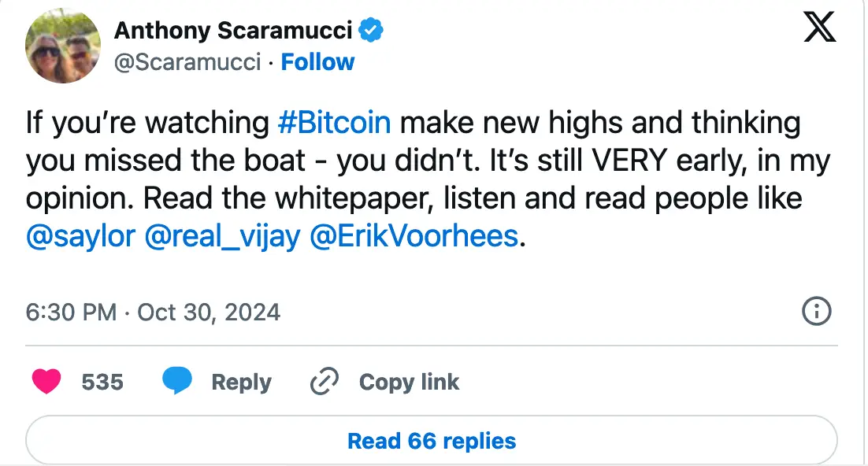Click the blue verified badge

[372, 31]
